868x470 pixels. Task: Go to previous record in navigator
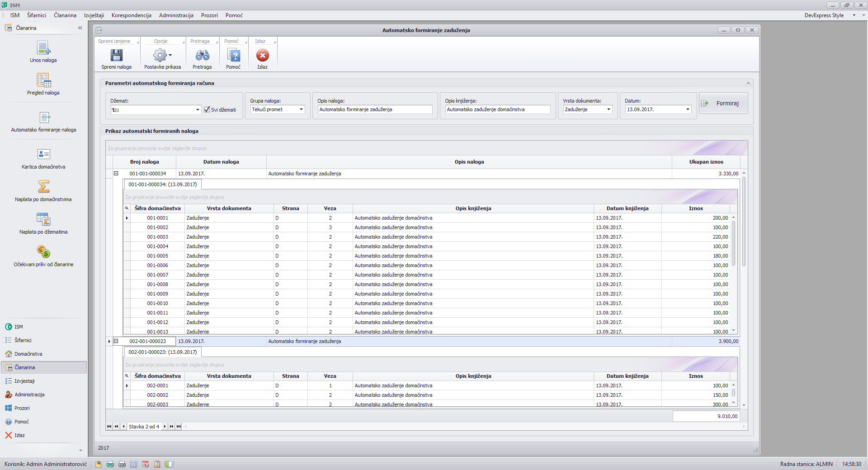pos(123,427)
